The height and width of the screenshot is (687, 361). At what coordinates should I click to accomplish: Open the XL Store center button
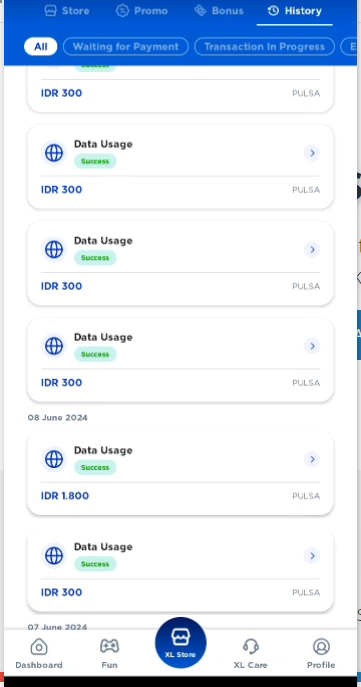click(180, 642)
